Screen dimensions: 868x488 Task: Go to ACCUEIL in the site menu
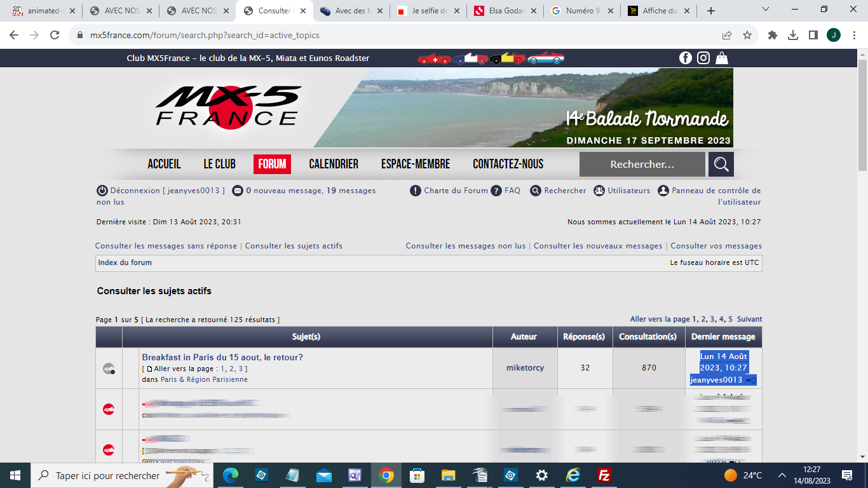coord(164,164)
